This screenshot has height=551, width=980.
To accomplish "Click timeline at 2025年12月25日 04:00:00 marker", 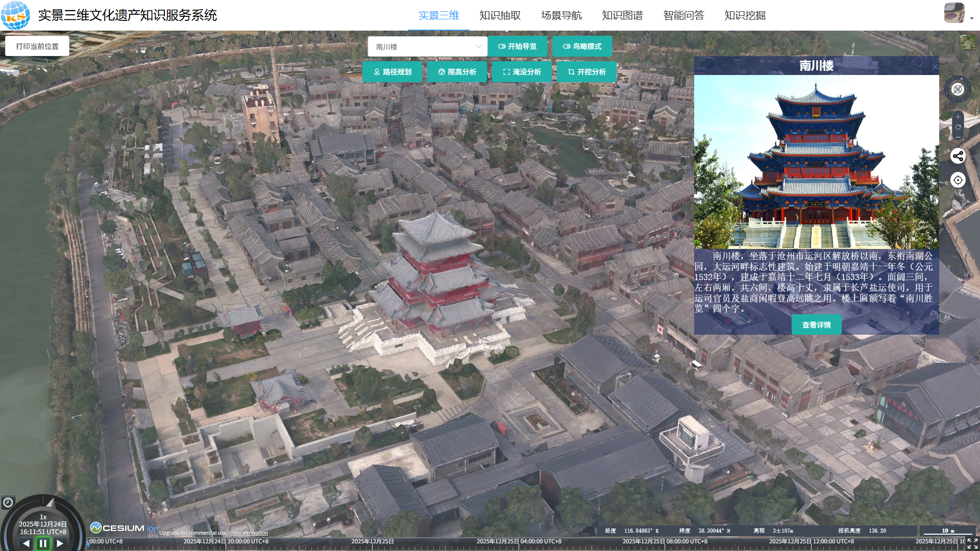I will point(519,545).
